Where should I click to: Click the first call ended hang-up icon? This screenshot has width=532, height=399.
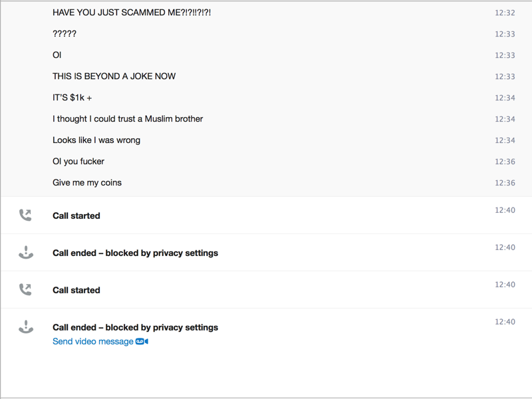pyautogui.click(x=25, y=253)
